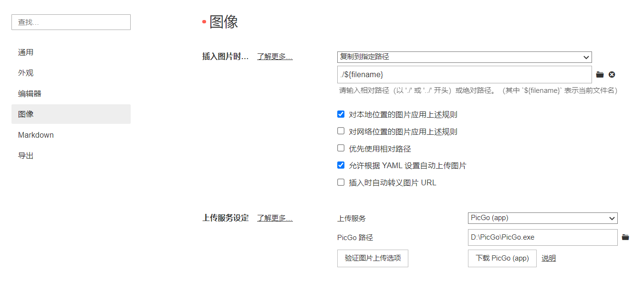This screenshot has height=282, width=644.
Task: Open the 说明 link
Action: (x=549, y=258)
